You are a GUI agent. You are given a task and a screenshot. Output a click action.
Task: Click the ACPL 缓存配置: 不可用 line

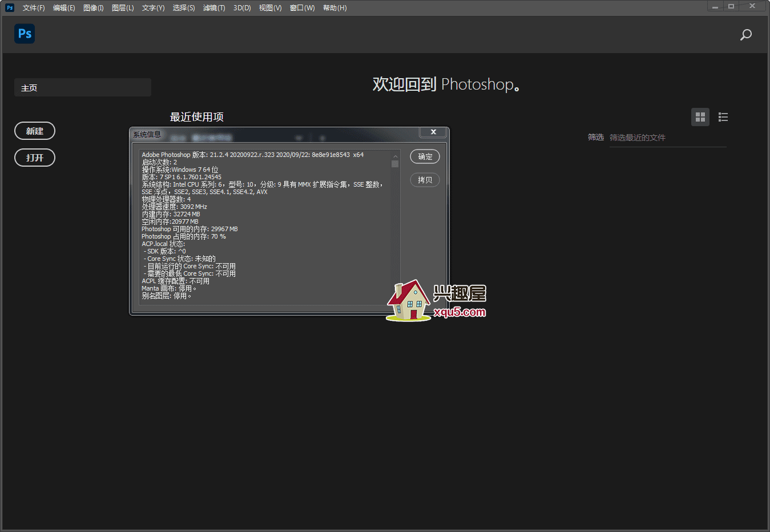coord(175,281)
